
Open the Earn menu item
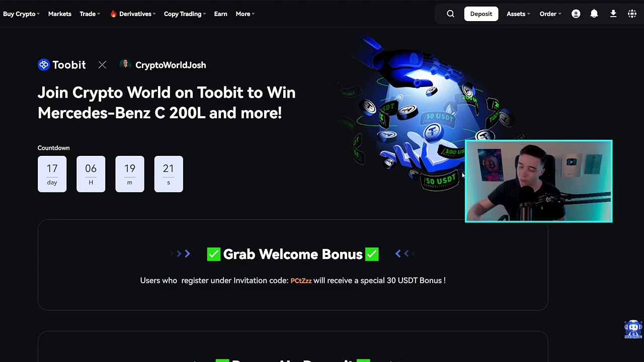point(220,14)
